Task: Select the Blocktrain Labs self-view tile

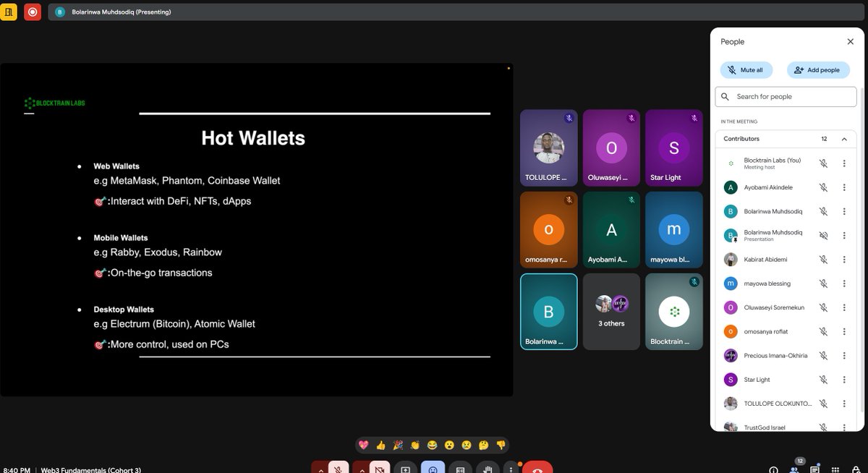Action: point(674,311)
